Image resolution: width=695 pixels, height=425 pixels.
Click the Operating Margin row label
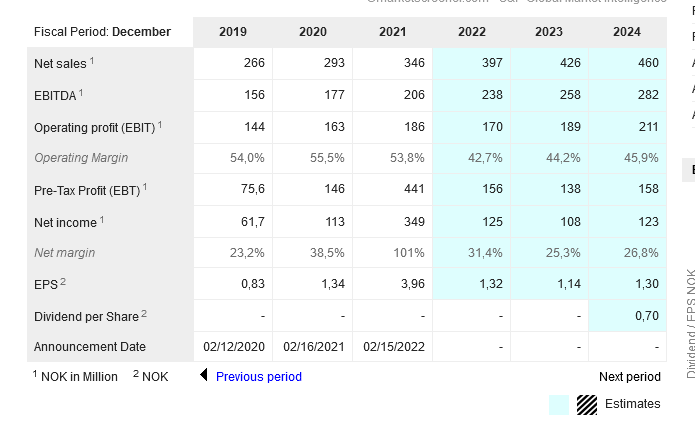[81, 158]
